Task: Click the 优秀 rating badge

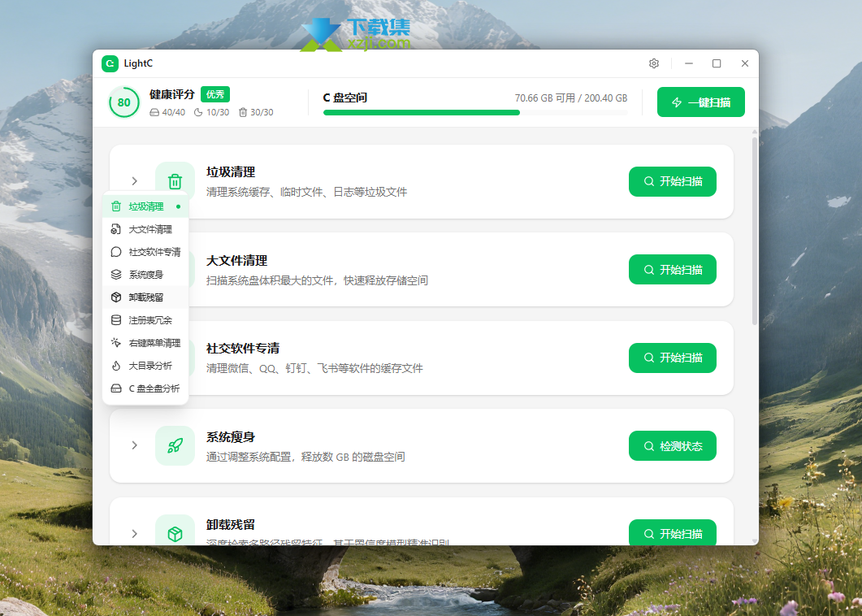Action: click(x=215, y=94)
